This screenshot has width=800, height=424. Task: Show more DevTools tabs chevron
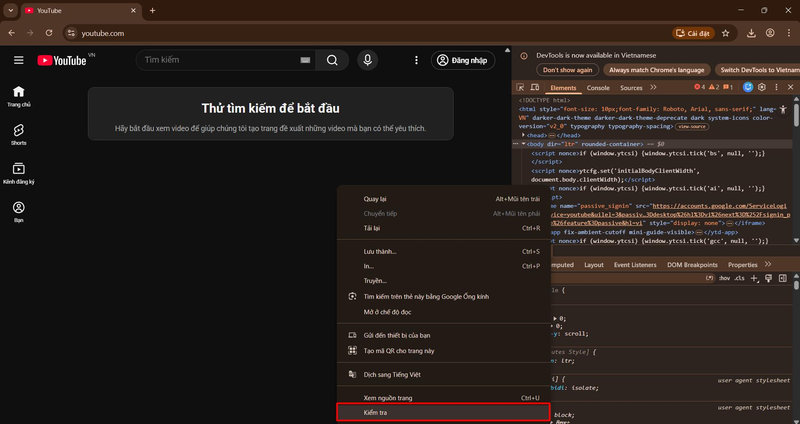[653, 88]
